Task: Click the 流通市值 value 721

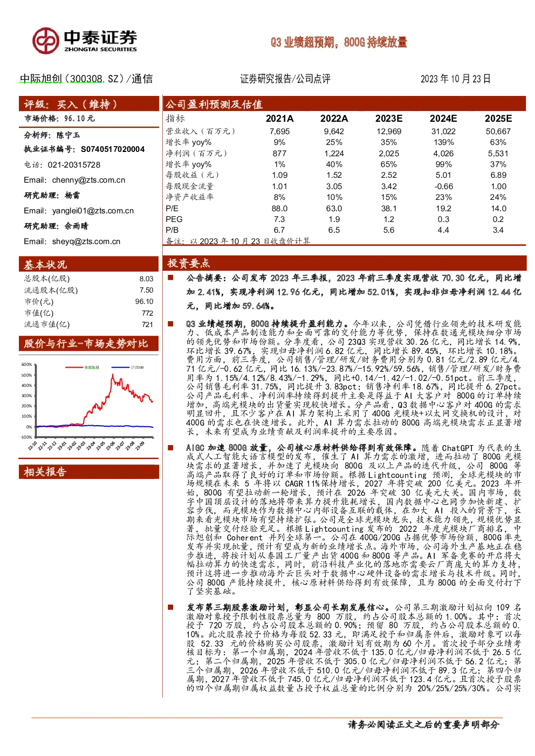Action: pos(147,324)
